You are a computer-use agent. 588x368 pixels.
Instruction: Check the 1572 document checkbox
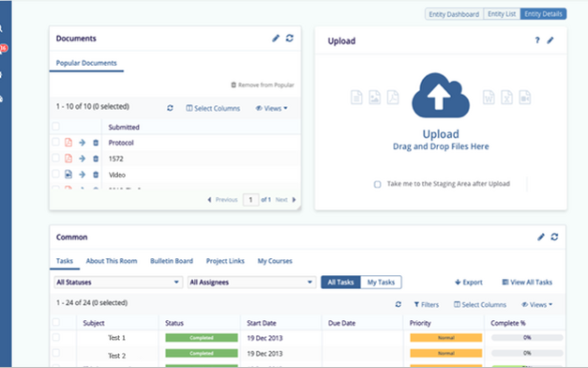click(x=56, y=158)
